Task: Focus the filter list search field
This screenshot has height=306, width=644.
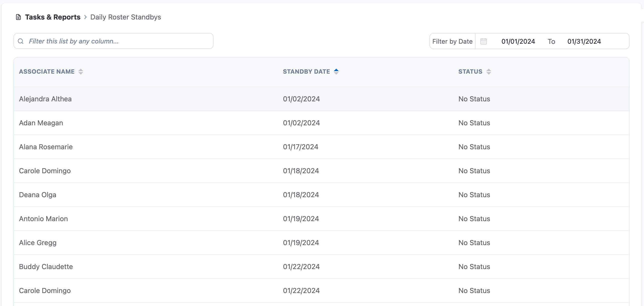Action: pos(117,41)
